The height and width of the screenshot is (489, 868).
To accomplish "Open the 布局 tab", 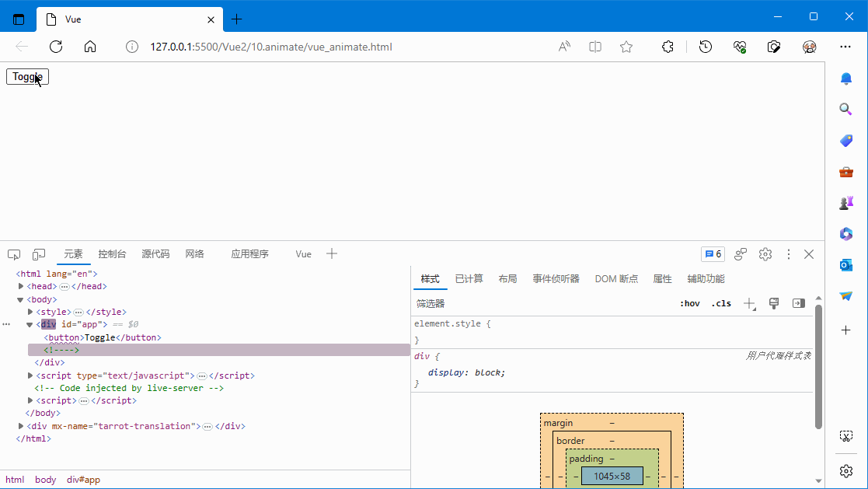I will (x=507, y=278).
